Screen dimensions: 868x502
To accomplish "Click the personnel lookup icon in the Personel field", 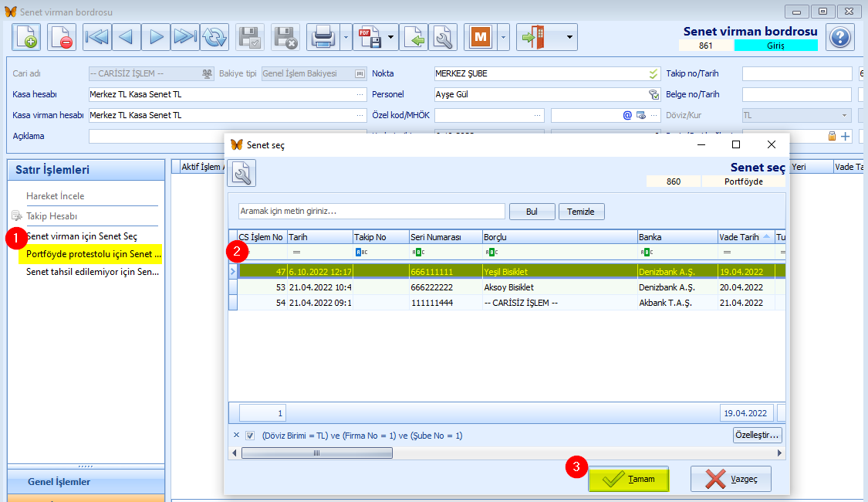I will (654, 95).
